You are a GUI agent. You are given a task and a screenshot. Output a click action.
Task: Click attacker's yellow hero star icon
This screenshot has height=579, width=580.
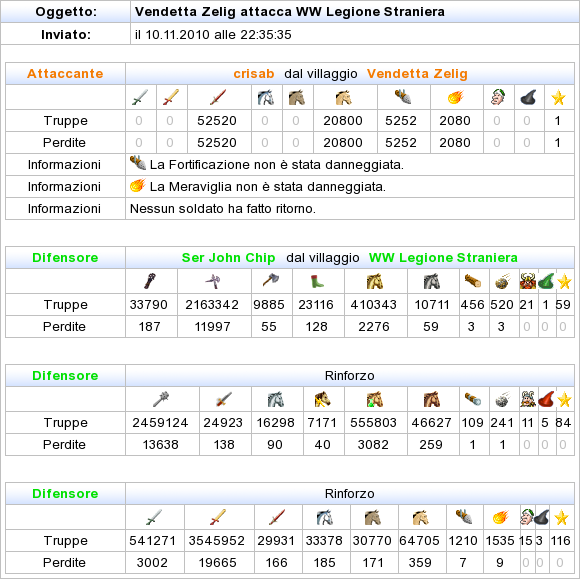click(x=558, y=98)
